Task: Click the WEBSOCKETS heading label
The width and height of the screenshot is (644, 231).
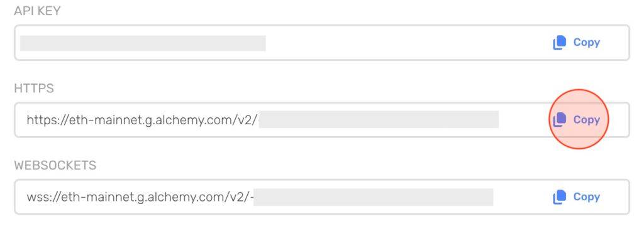Action: click(55, 166)
